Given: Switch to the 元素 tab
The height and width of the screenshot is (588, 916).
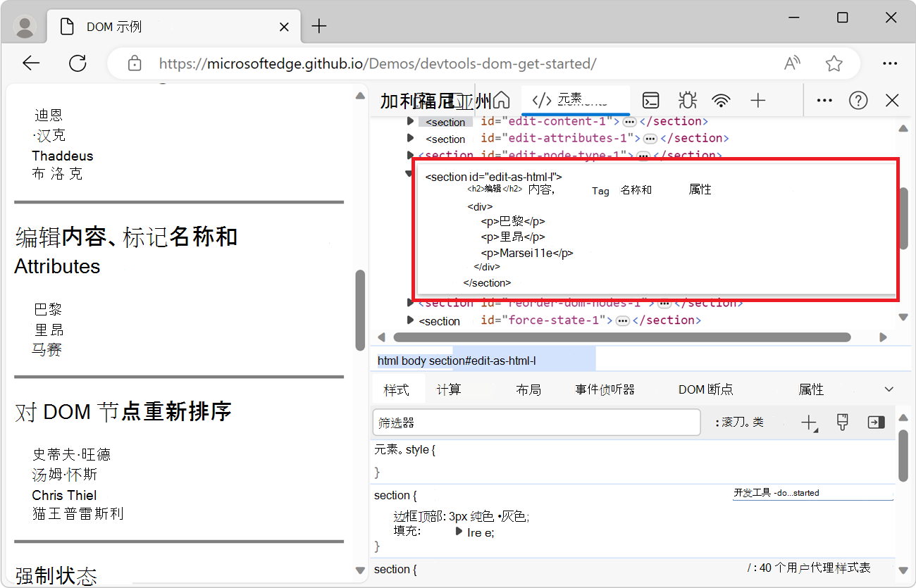Looking at the screenshot, I should click(576, 100).
